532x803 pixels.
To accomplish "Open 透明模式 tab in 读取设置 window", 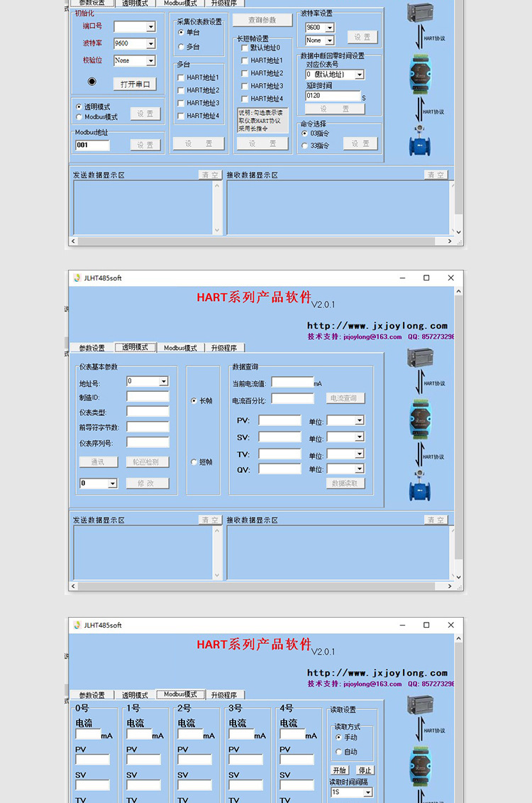I will point(135,695).
